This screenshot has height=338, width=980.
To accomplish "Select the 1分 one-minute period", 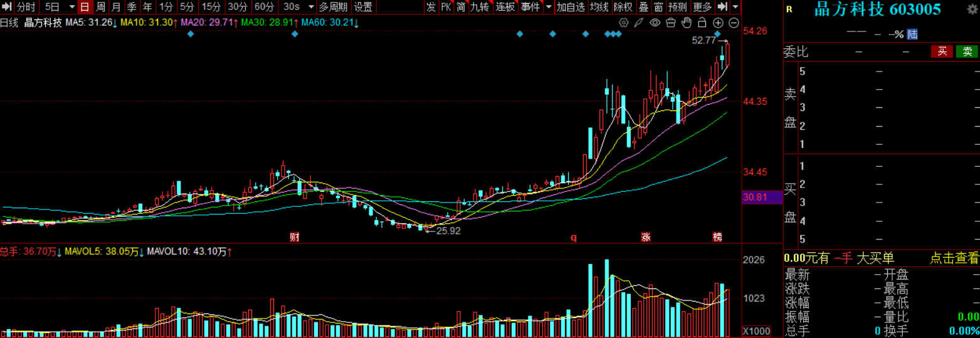I will (x=166, y=7).
